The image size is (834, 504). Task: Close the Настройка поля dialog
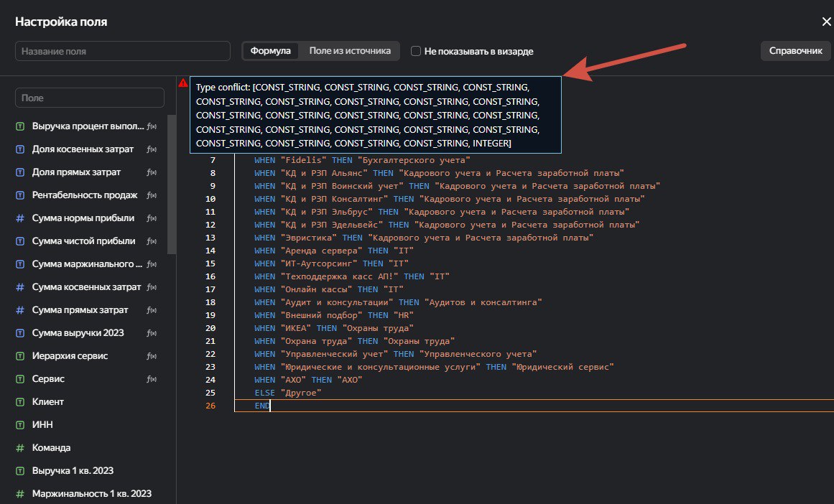826,22
